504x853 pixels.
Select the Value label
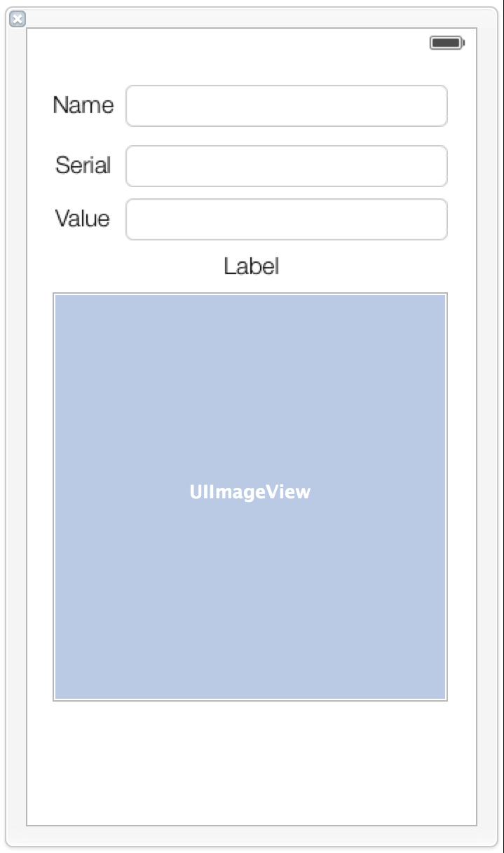pos(83,219)
